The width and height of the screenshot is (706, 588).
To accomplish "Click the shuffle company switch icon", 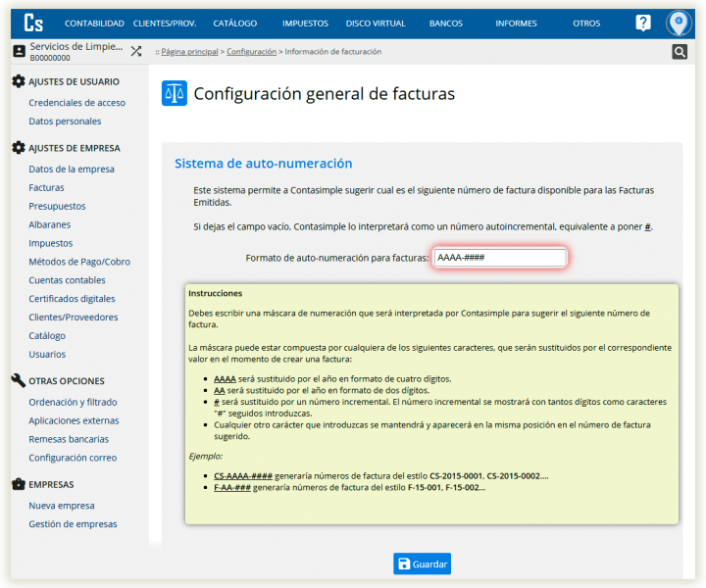I will 136,51.
